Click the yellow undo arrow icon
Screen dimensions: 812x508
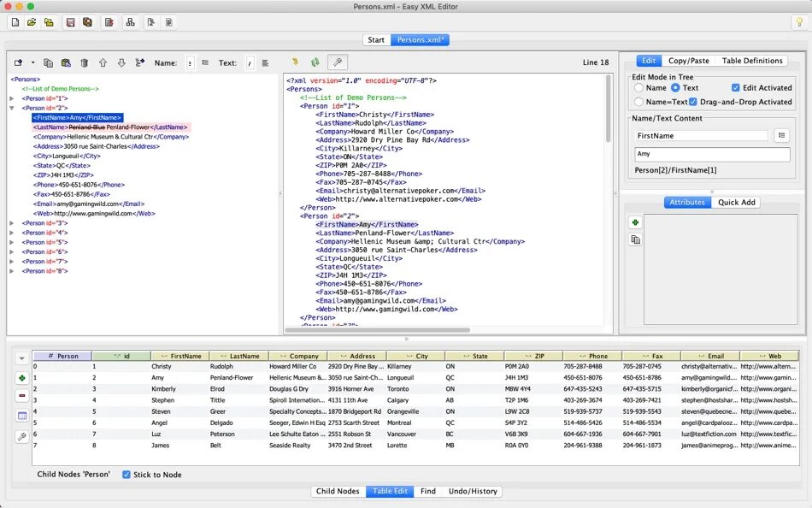pos(295,62)
